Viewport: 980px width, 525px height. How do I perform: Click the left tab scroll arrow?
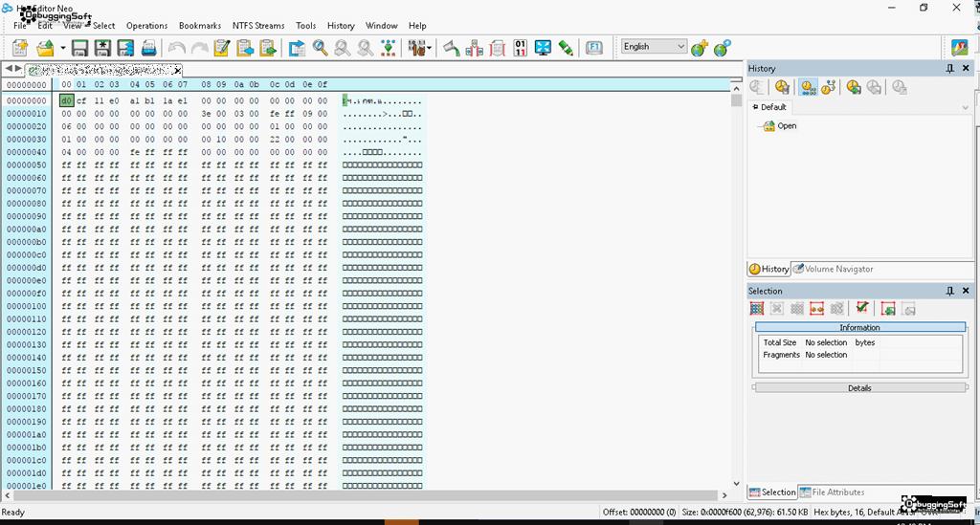[9, 69]
